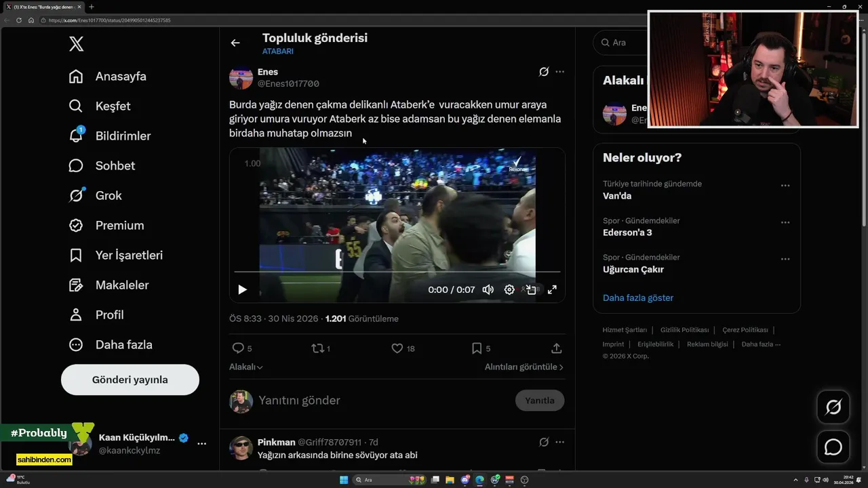The width and height of the screenshot is (868, 488).
Task: Open Alıntıları görüntüle quotes link
Action: pos(524,367)
